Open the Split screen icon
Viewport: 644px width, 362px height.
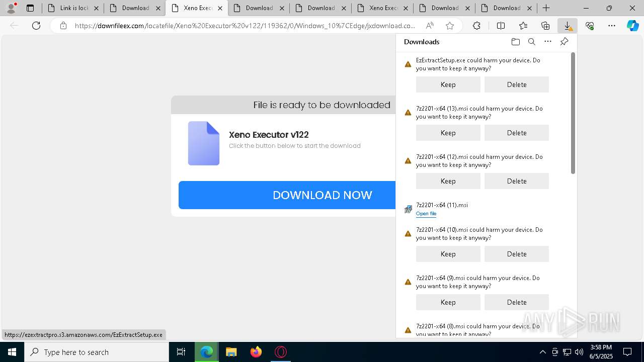501,26
